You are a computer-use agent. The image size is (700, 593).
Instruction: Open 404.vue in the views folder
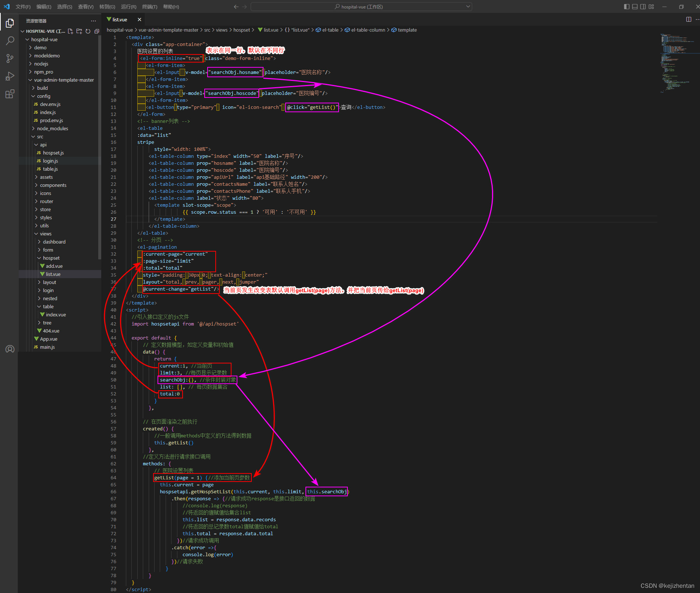[51, 331]
